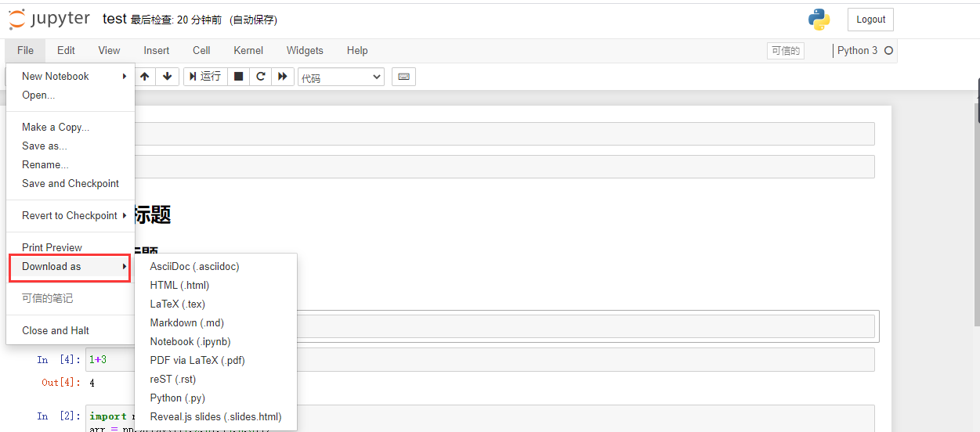Image resolution: width=980 pixels, height=432 pixels.
Task: Click the 1+3 code cell
Action: click(480, 360)
